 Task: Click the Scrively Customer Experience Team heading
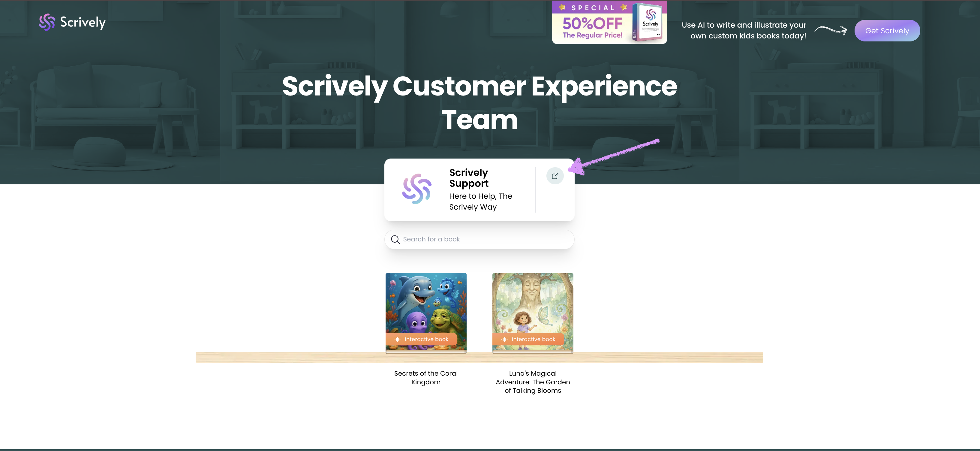(479, 103)
